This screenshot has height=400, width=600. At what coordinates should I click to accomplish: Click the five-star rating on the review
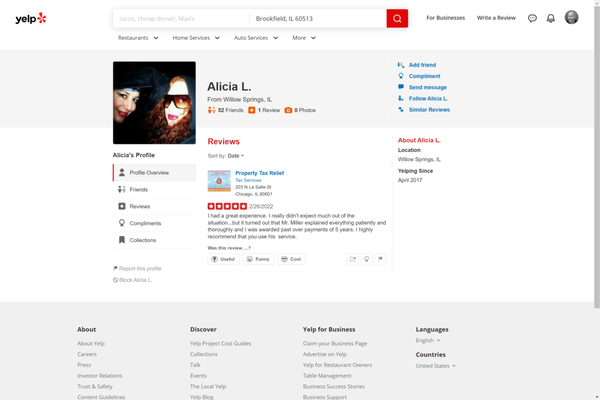point(227,206)
